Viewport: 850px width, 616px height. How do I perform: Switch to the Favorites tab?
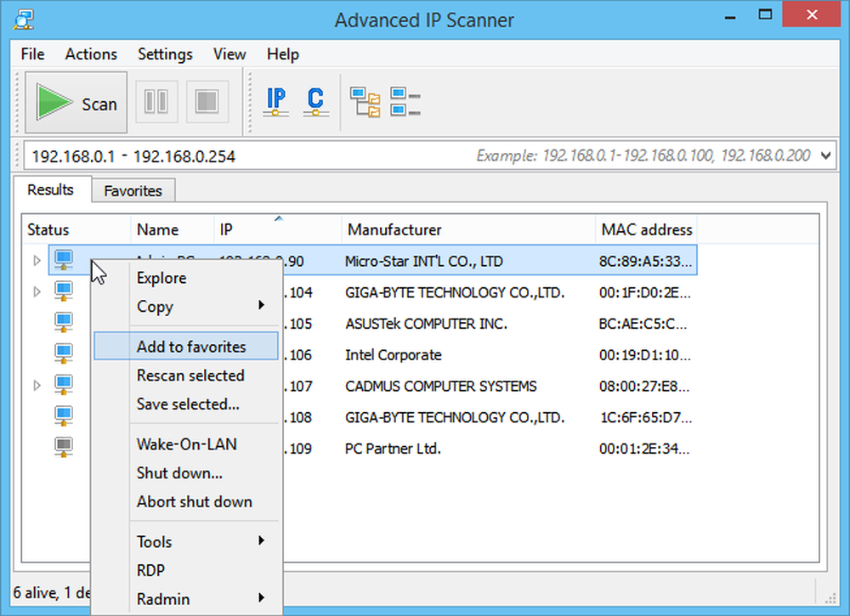(x=133, y=190)
